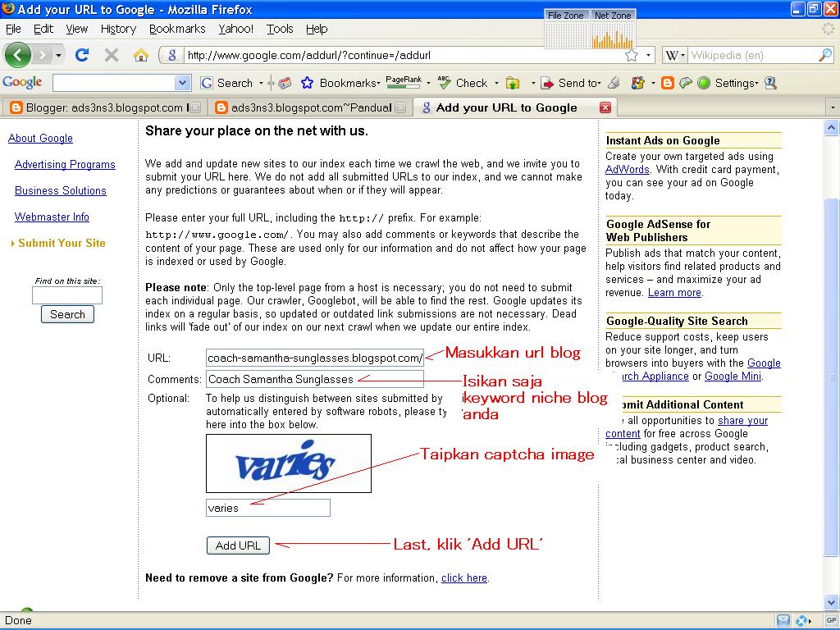840x630 pixels.
Task: Switch to the Blogger: ads3ns3.blogspot.com tab
Action: 103,107
